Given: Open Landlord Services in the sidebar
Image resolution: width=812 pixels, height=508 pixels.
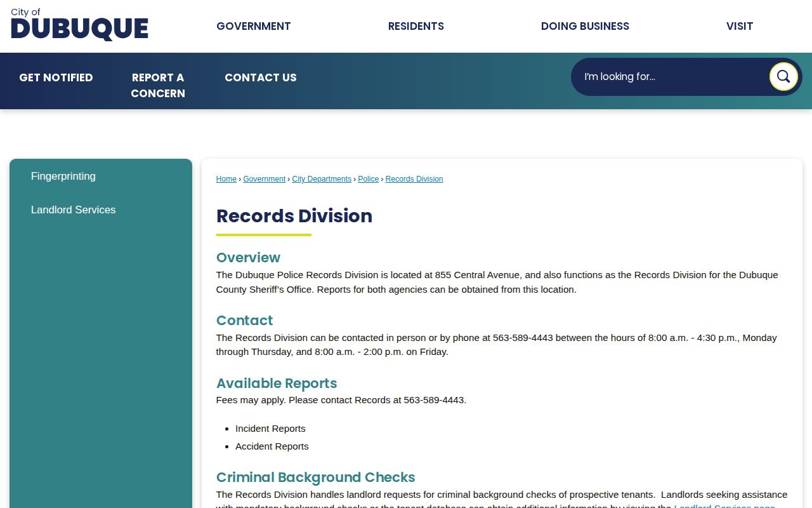Looking at the screenshot, I should pos(74,210).
